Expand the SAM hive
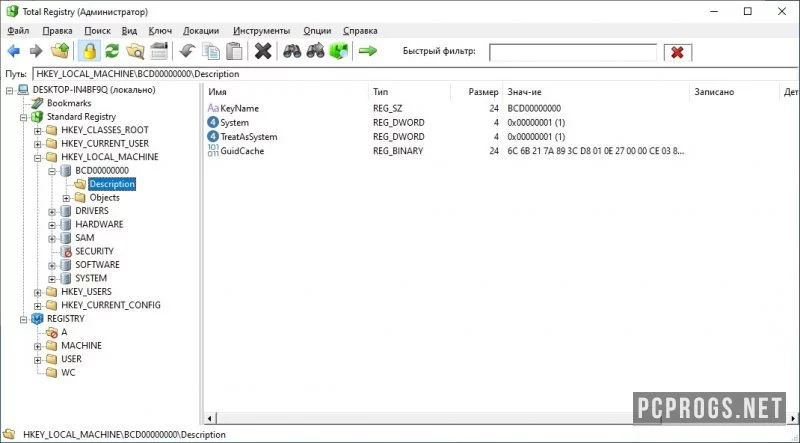Image resolution: width=800 pixels, height=443 pixels. point(52,238)
